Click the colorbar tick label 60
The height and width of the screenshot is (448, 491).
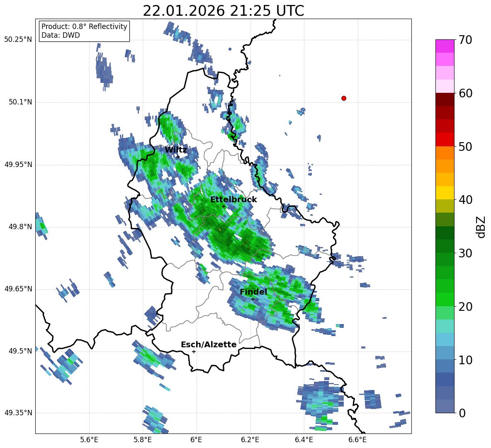point(465,93)
